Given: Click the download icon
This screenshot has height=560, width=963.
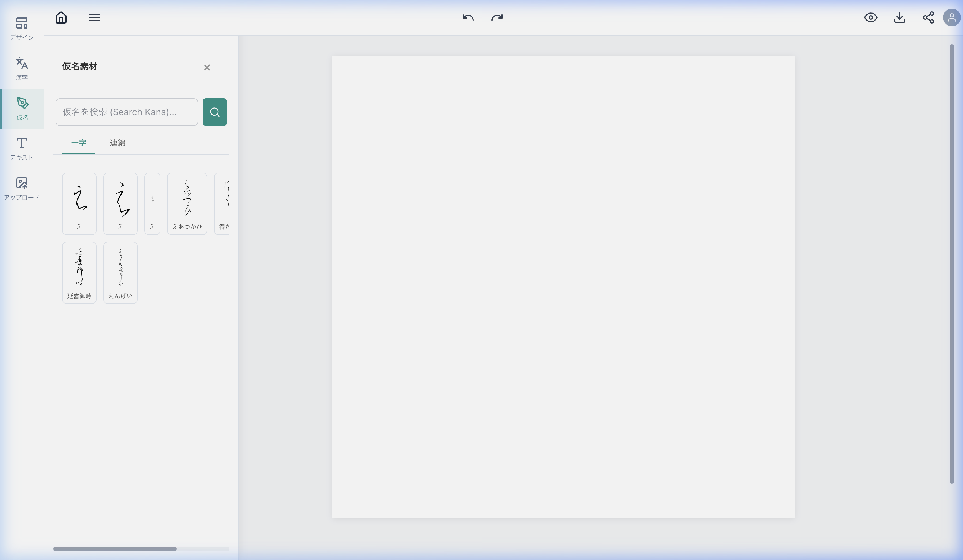Looking at the screenshot, I should (x=899, y=17).
